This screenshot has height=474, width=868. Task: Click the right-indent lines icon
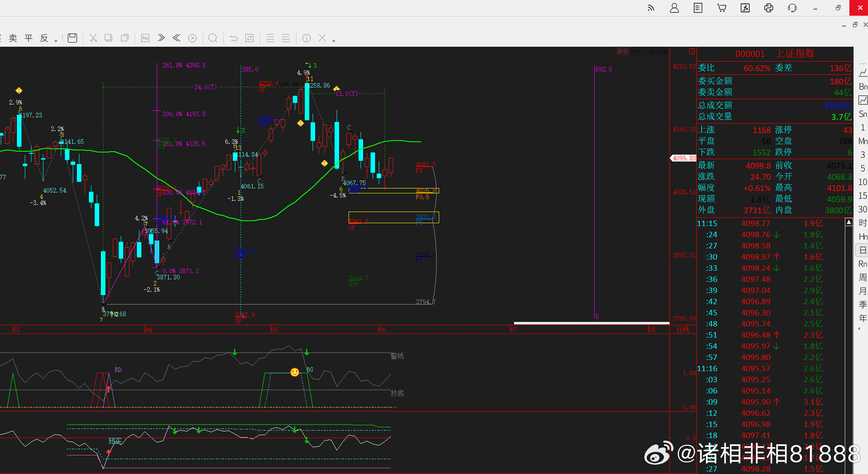click(x=286, y=38)
